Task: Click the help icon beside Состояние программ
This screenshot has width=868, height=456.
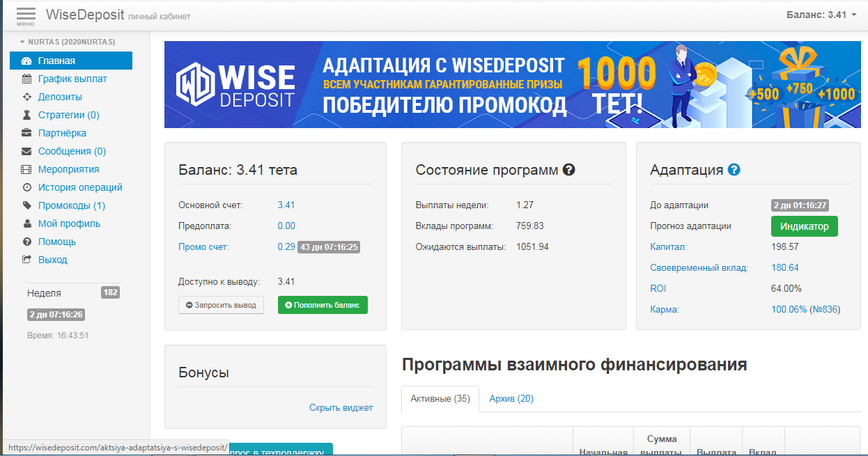Action: coord(569,170)
